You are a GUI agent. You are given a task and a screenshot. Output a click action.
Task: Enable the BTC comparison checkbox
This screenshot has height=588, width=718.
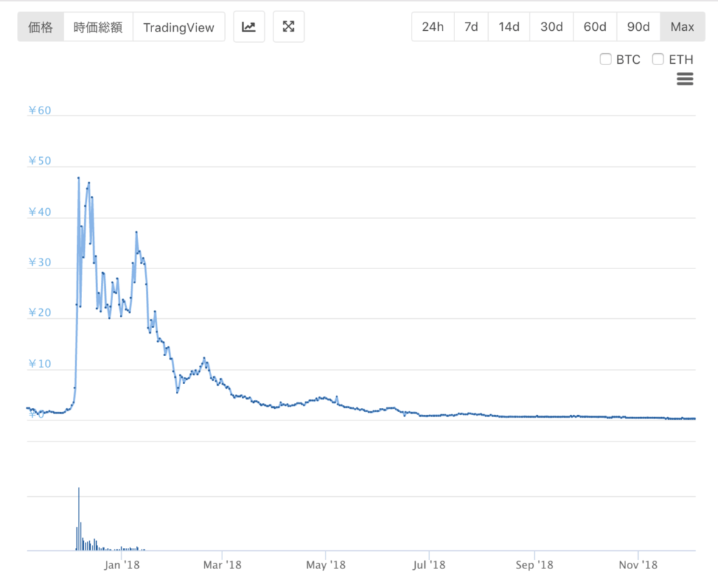click(606, 60)
